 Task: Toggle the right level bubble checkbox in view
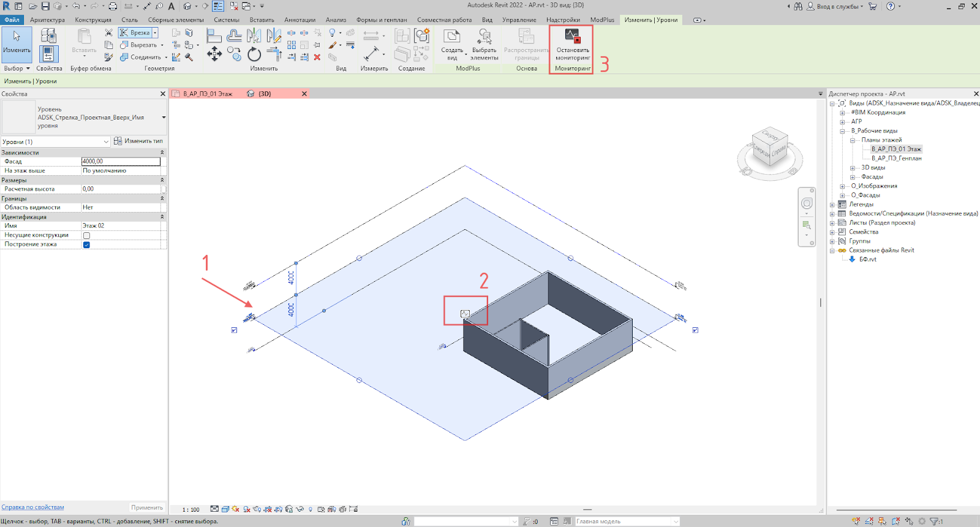(695, 330)
